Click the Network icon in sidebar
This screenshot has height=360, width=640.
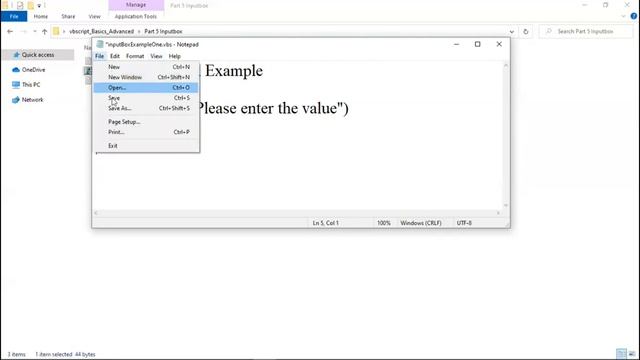(16, 100)
